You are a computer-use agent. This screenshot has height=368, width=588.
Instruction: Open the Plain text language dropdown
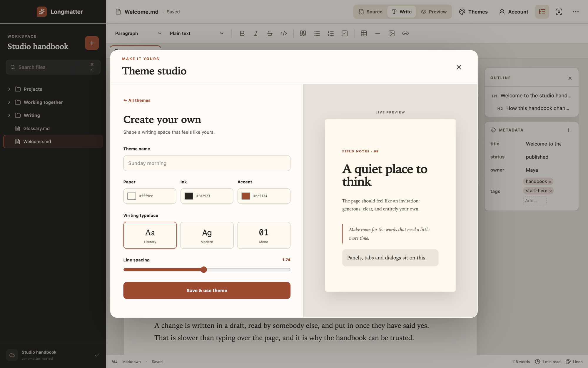197,33
